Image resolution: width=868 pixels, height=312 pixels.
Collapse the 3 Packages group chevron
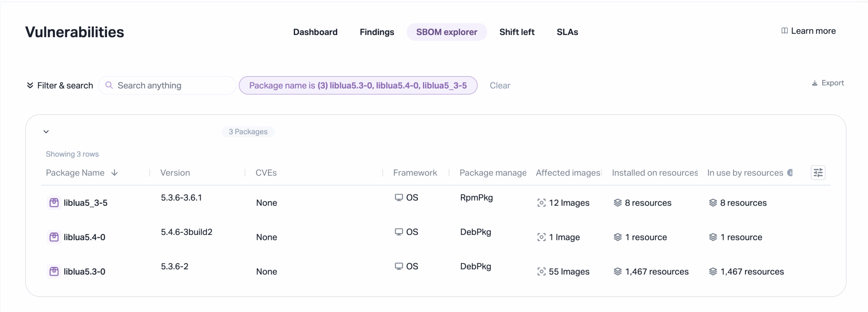(x=46, y=132)
